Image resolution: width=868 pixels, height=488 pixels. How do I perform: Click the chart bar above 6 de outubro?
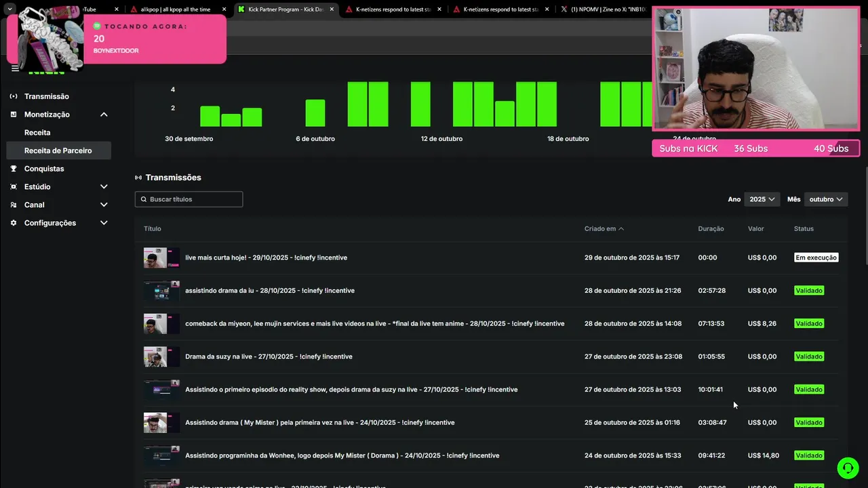click(315, 113)
